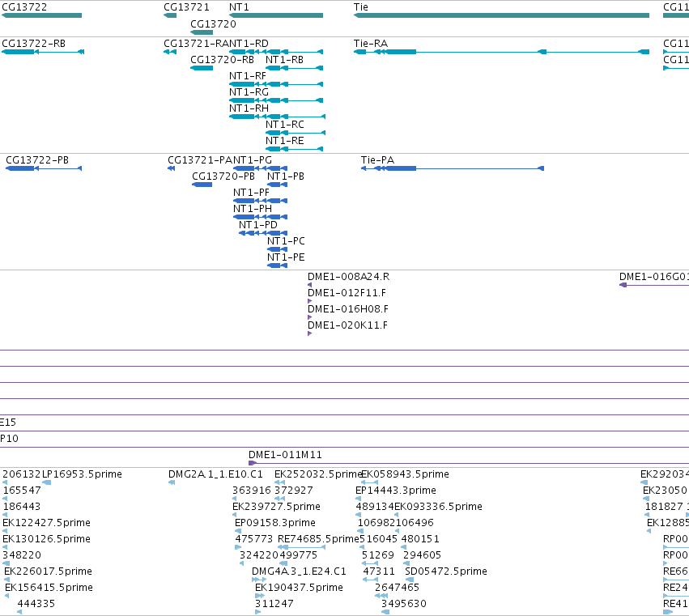Select the CG13720-PB protein label

coord(223,176)
